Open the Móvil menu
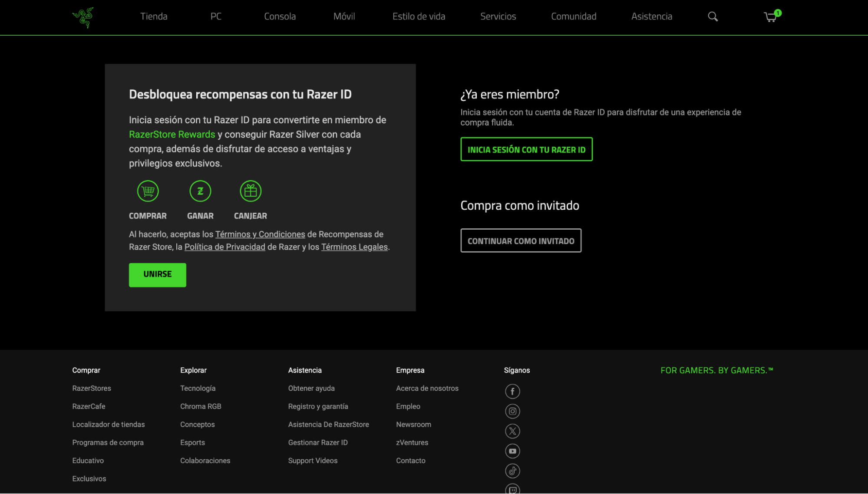The height and width of the screenshot is (494, 868). 344,16
